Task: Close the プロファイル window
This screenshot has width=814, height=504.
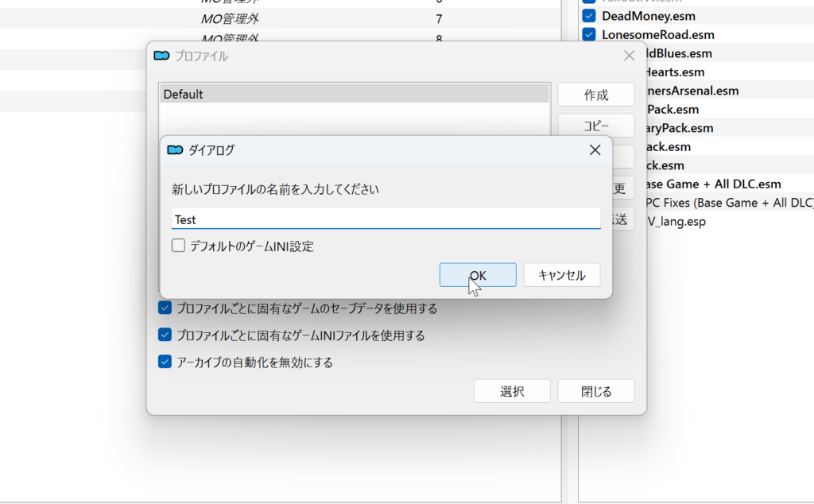Action: tap(629, 56)
